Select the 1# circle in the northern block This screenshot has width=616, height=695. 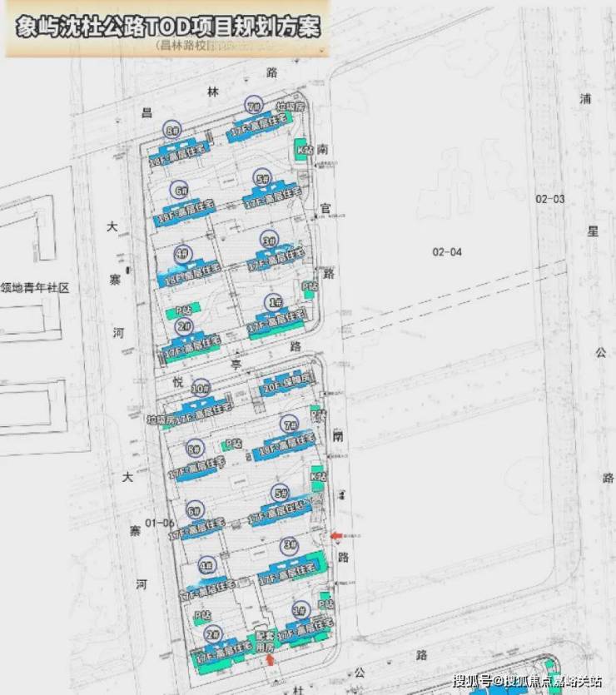coord(275,303)
